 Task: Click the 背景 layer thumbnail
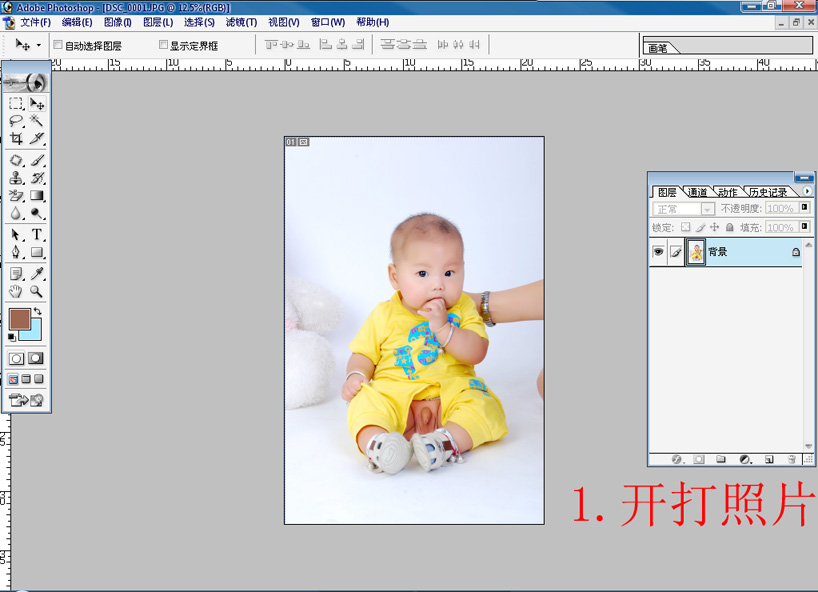(x=696, y=253)
